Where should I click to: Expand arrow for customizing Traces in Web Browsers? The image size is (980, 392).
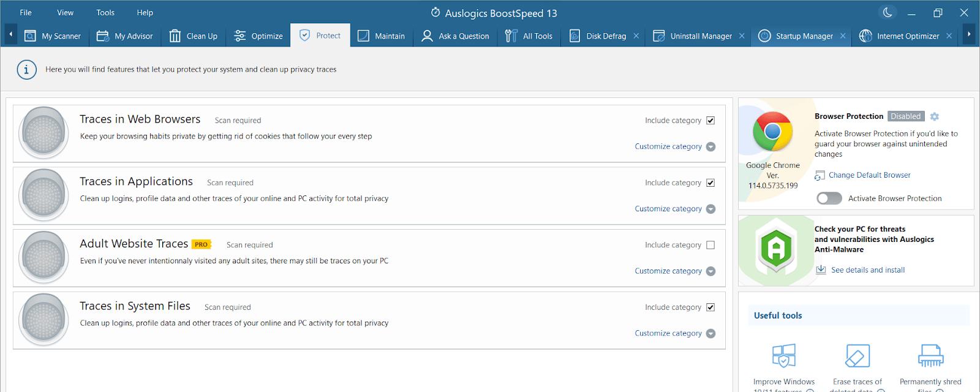710,147
